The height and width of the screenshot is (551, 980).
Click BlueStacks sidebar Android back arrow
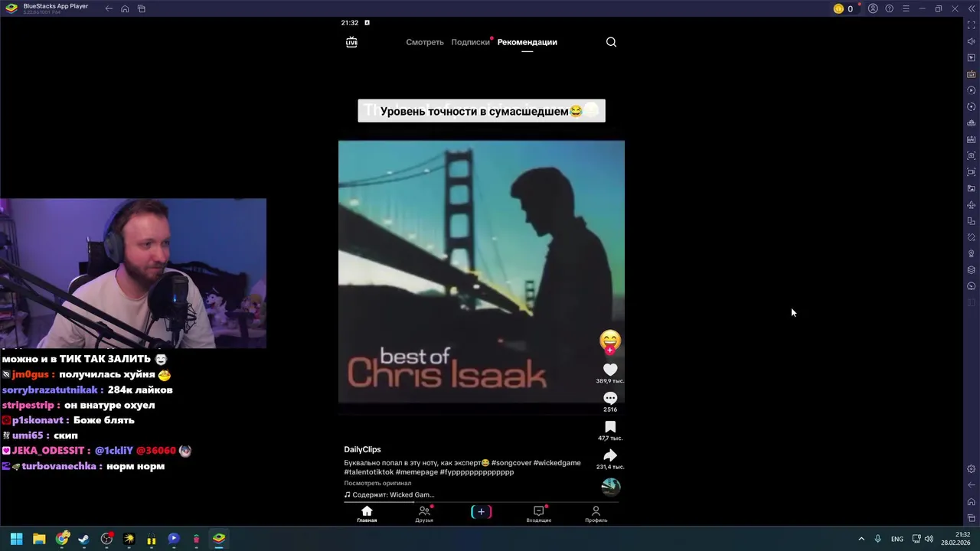972,485
